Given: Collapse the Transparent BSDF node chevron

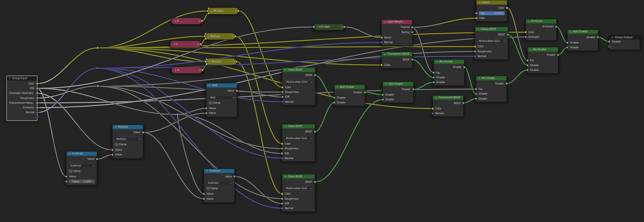Looking at the screenshot, I should point(385,53).
